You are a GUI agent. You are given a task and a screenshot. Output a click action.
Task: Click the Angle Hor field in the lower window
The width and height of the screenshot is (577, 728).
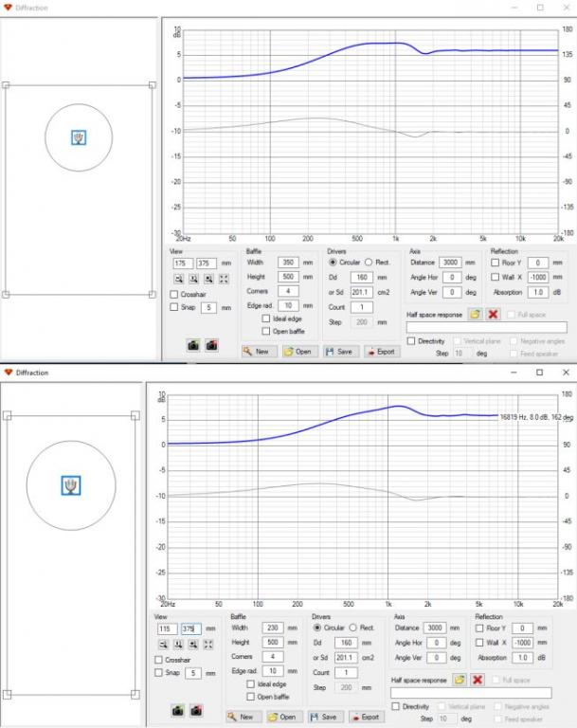tap(436, 643)
